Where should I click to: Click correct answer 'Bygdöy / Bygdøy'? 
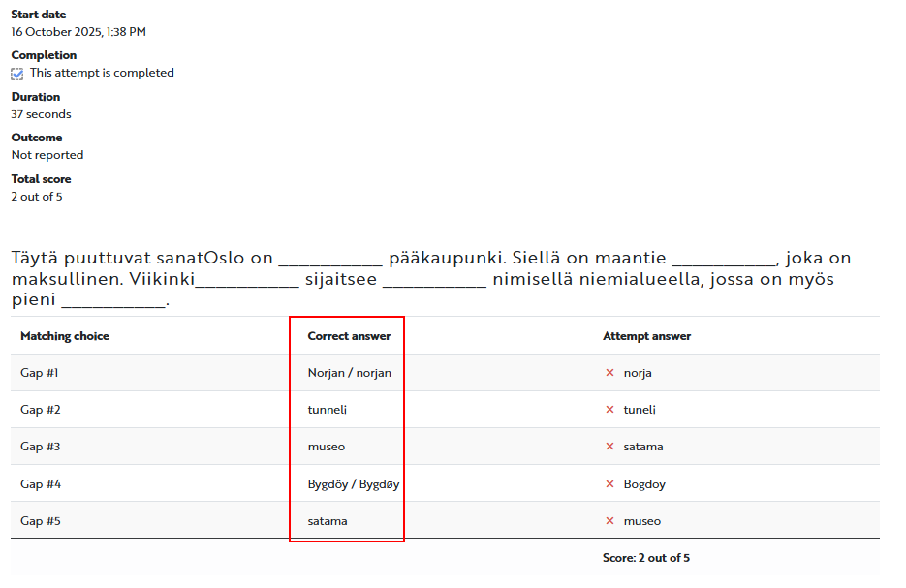pyautogui.click(x=353, y=484)
